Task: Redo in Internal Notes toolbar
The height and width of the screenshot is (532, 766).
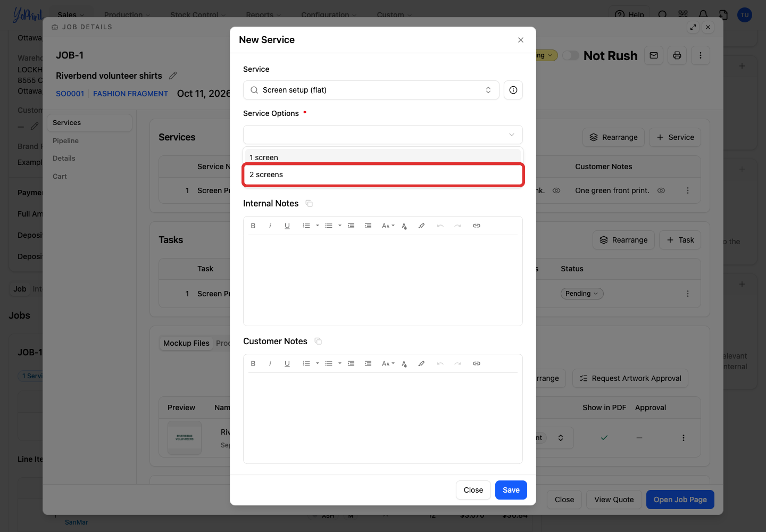Action: [457, 226]
